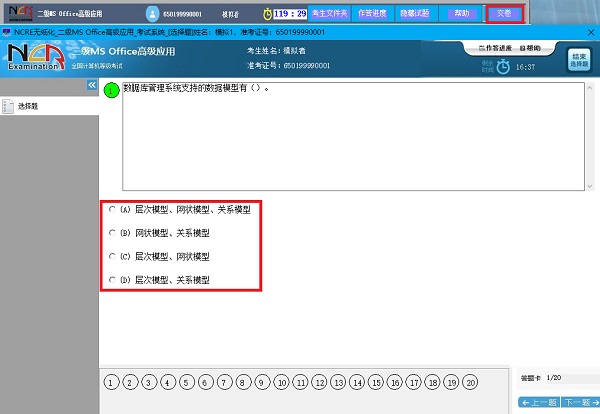
Task: Open the 考生文件夹 candidate folder button
Action: click(x=329, y=14)
